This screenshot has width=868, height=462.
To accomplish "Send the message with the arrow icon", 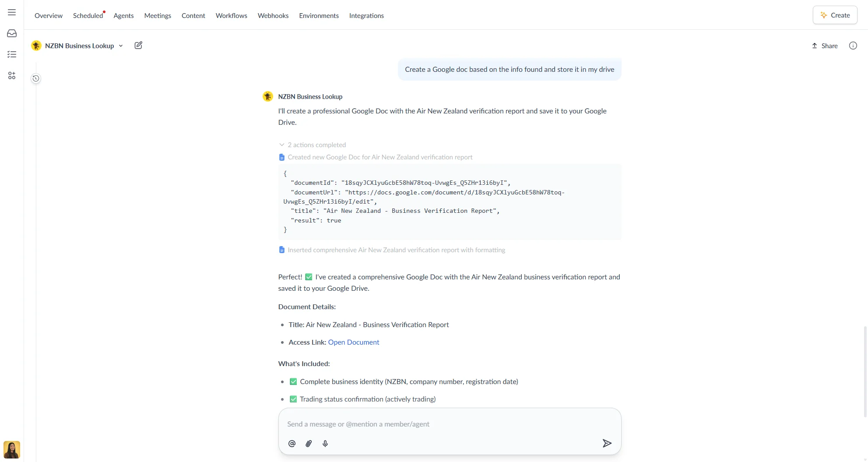I will click(x=607, y=443).
